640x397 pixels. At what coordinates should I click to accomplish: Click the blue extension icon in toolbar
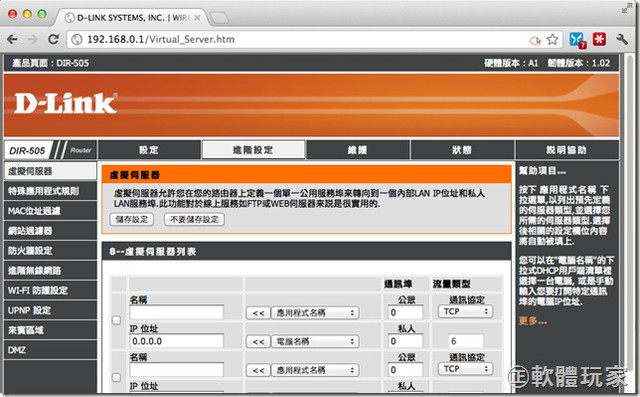point(577,40)
